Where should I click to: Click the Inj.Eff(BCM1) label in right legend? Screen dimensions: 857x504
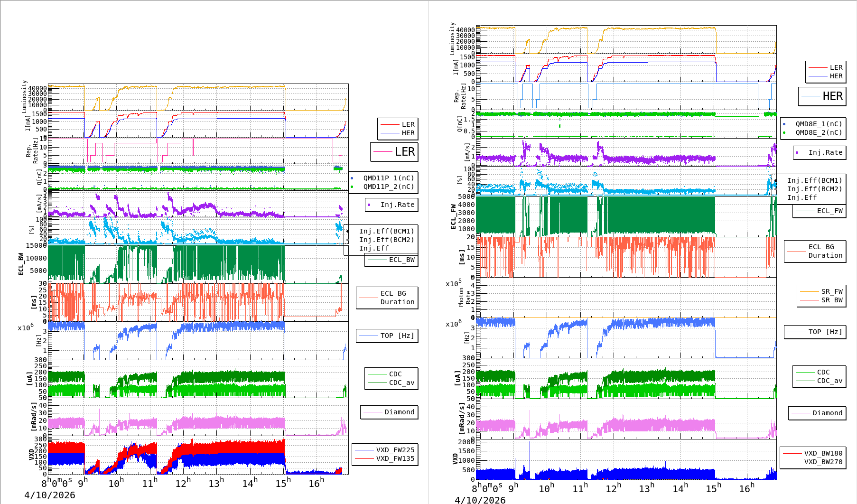point(814,180)
